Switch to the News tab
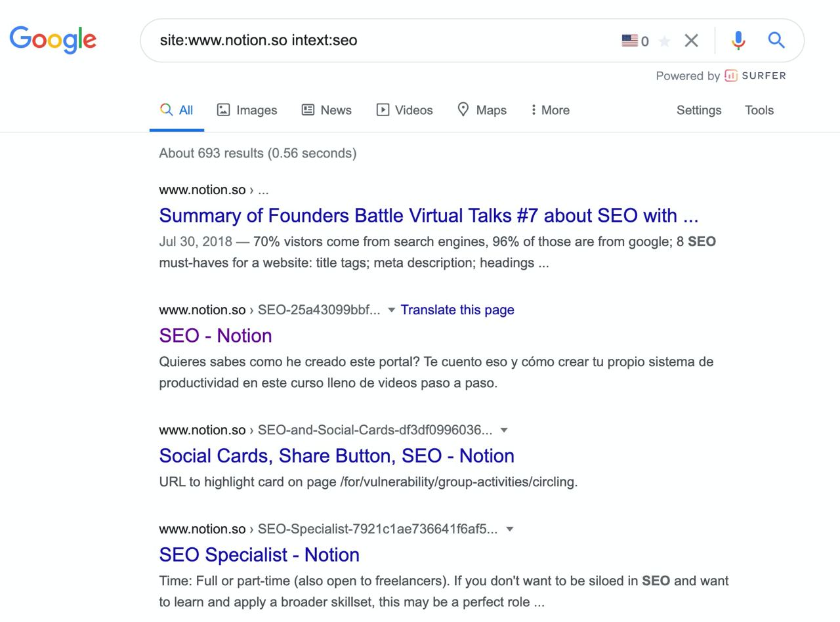The image size is (840, 622). point(327,110)
